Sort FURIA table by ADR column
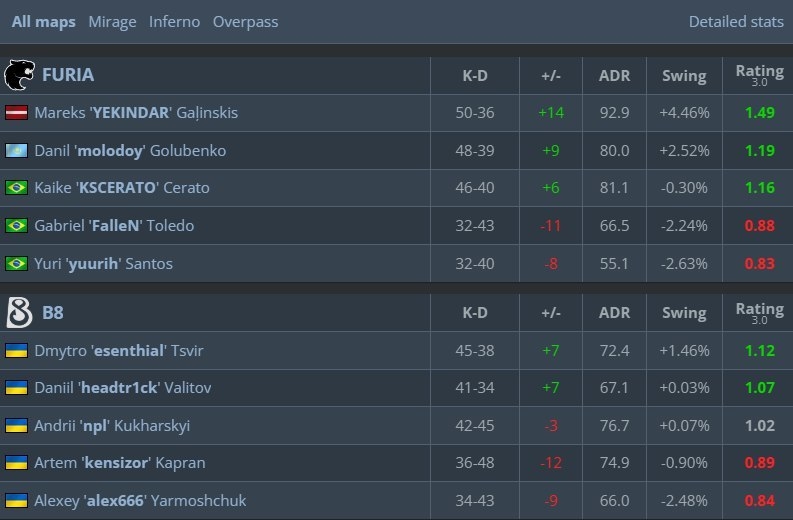 614,75
